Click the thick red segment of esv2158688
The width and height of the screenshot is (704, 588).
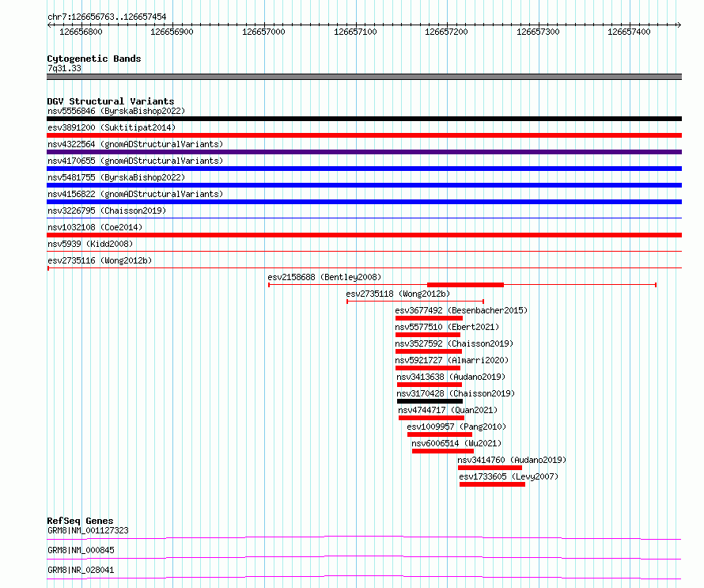click(465, 285)
